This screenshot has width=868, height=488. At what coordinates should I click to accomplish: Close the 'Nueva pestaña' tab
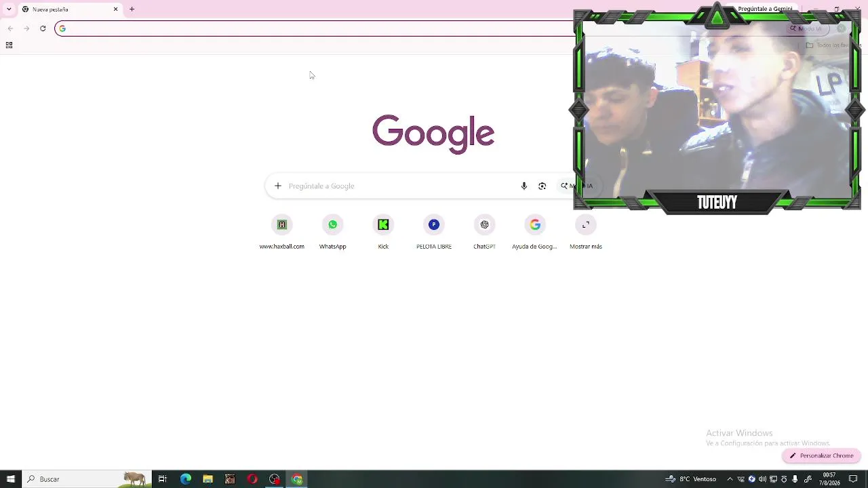[115, 9]
